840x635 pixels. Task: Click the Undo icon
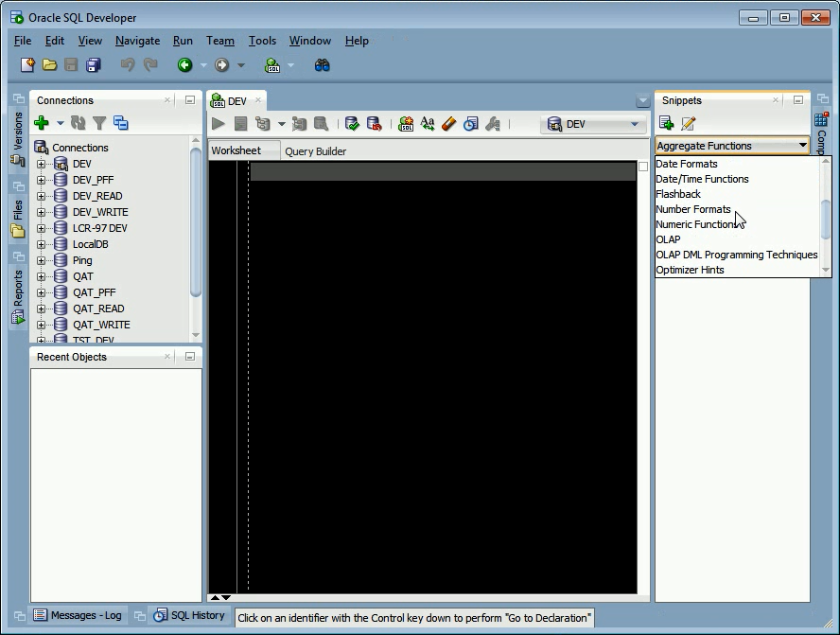(128, 65)
